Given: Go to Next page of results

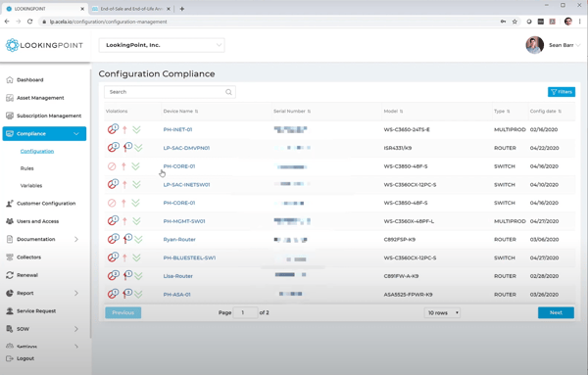Looking at the screenshot, I should coord(556,312).
